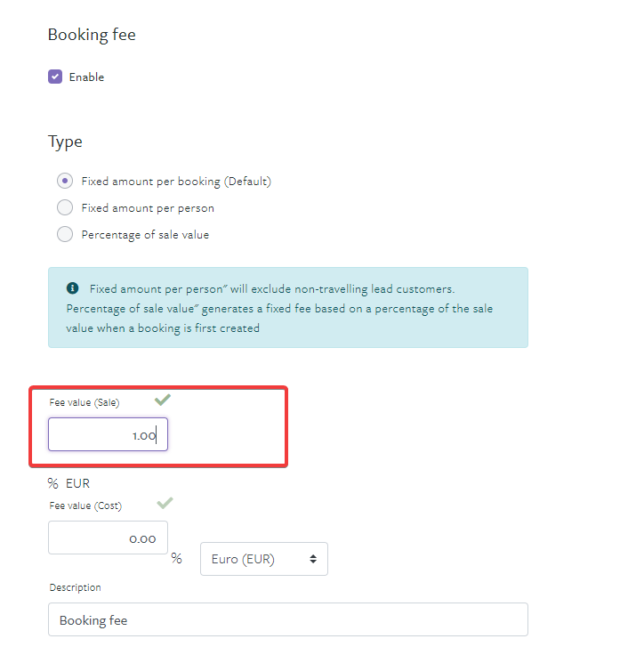
Task: Click the Booking fee section heading
Action: pyautogui.click(x=92, y=35)
